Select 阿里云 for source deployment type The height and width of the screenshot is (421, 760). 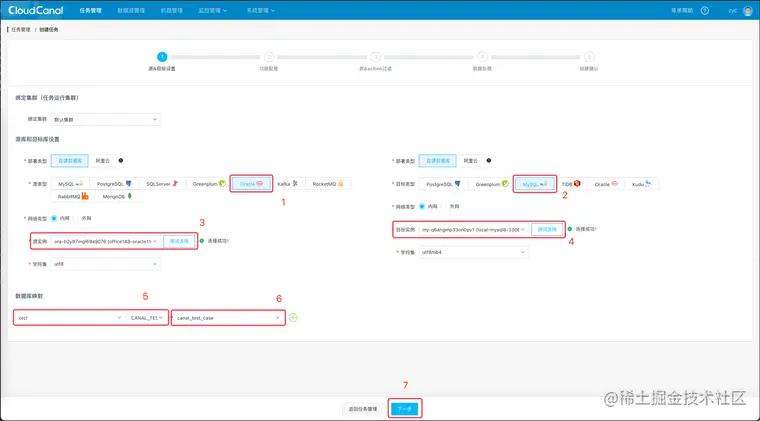click(x=102, y=160)
